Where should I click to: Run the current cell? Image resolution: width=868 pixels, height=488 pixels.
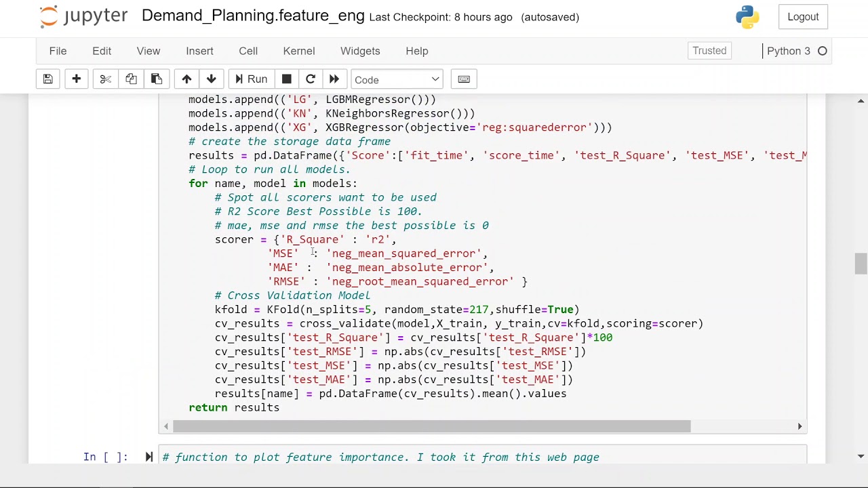(x=251, y=79)
